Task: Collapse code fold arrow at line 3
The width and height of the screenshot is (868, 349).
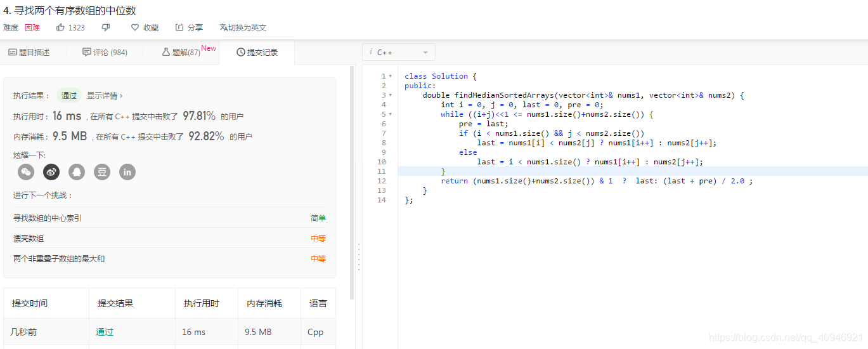Action: coord(391,95)
